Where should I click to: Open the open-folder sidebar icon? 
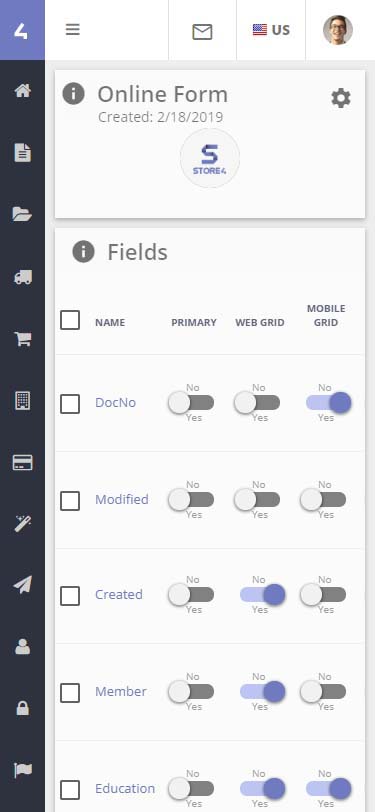click(x=22, y=214)
